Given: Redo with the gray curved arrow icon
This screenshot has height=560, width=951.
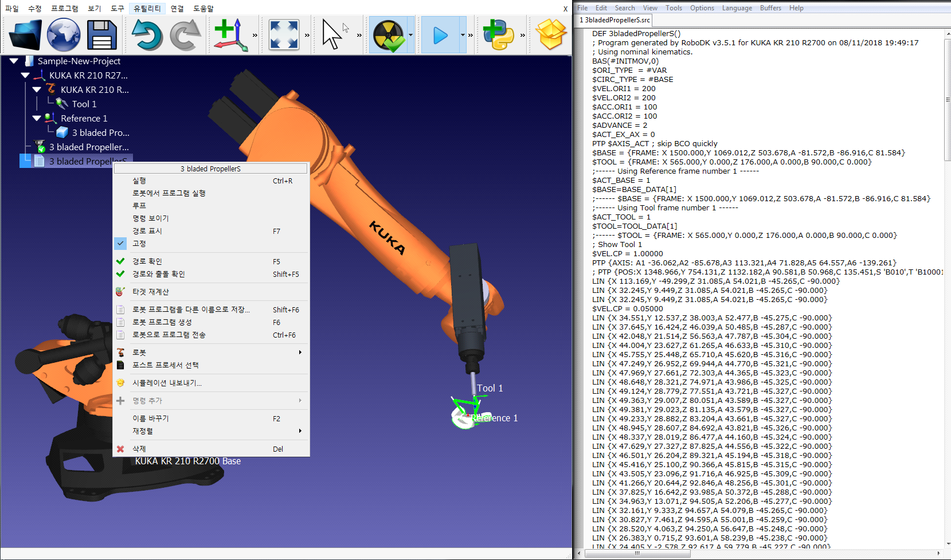Looking at the screenshot, I should [x=185, y=35].
